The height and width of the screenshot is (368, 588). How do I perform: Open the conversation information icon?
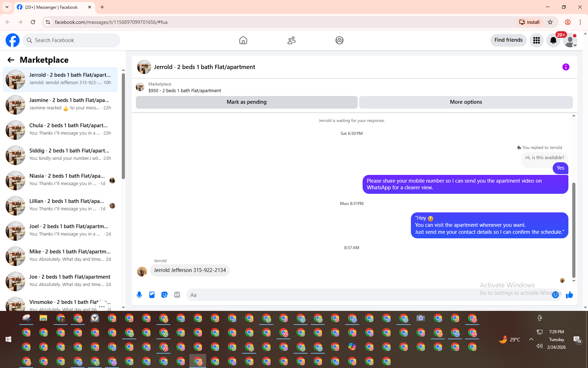[566, 67]
